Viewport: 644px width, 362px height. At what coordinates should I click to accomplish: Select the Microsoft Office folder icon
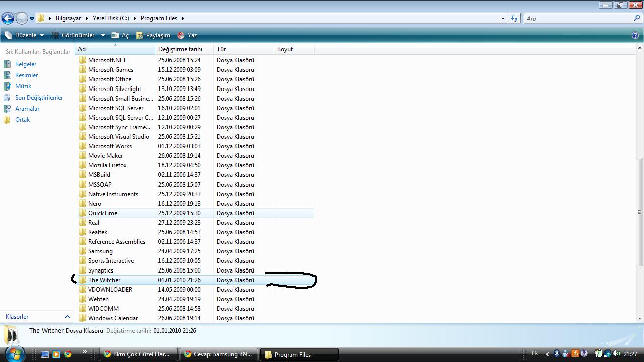click(x=83, y=79)
